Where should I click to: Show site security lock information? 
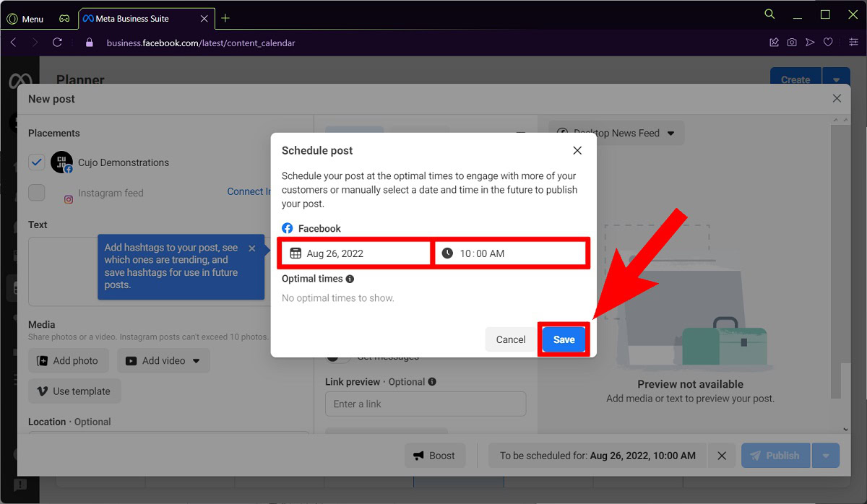pos(90,43)
